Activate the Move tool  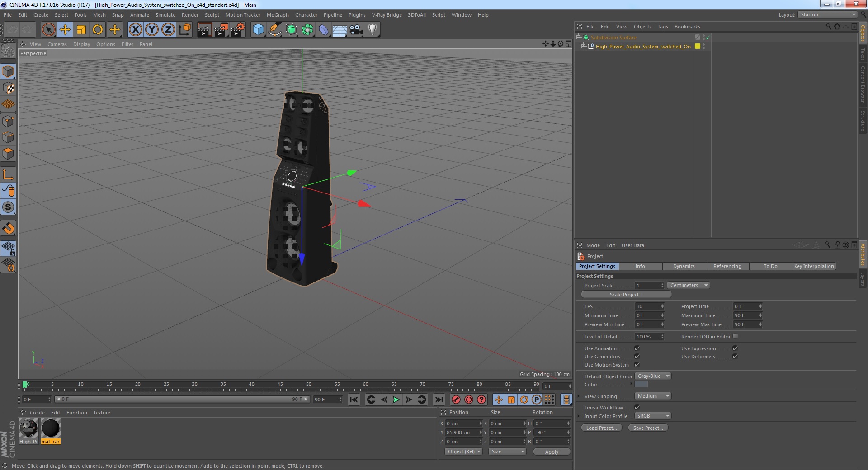(65, 30)
